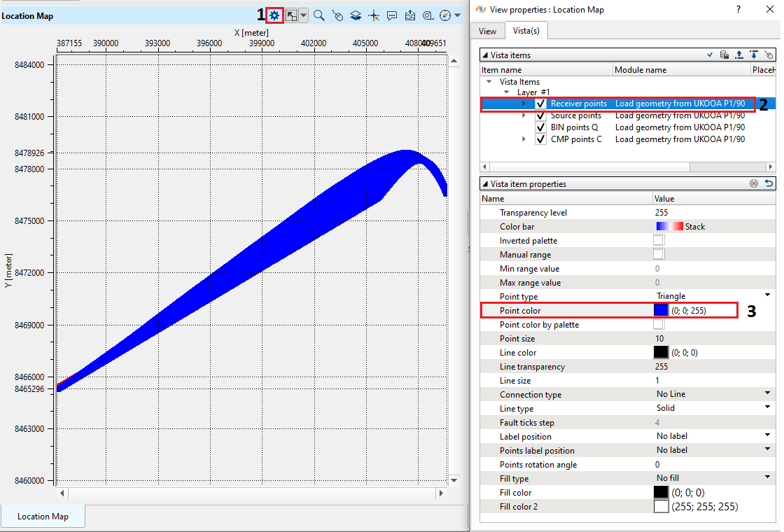The width and height of the screenshot is (784, 532).
Task: Click the speech bubble annotation icon
Action: 392,15
